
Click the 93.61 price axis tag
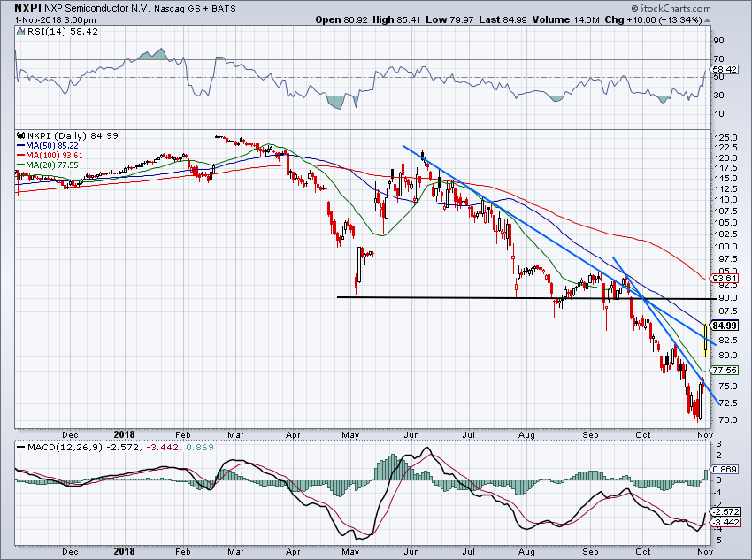[x=727, y=277]
